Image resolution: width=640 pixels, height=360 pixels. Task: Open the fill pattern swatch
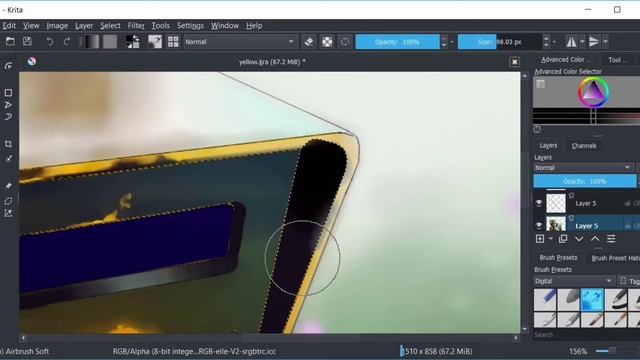click(110, 42)
